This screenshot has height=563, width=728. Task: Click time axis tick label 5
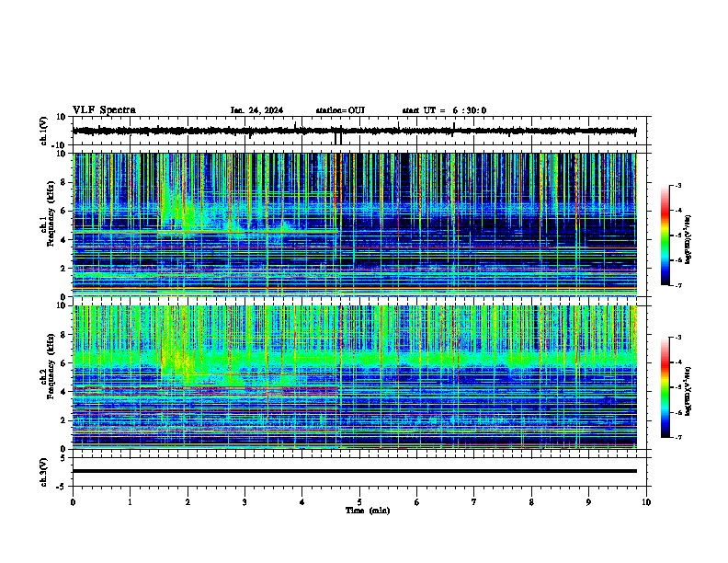[359, 502]
